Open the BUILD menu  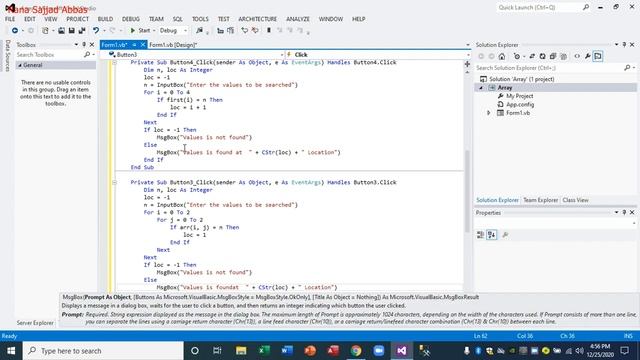[105, 19]
